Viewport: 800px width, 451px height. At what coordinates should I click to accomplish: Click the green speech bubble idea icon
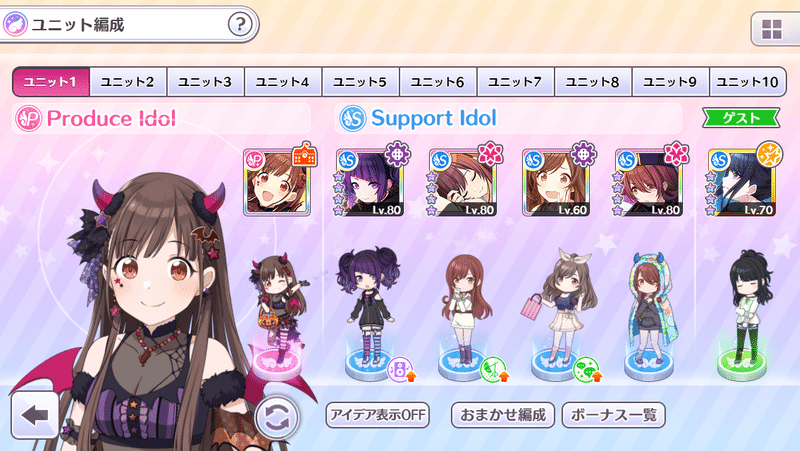[x=587, y=370]
